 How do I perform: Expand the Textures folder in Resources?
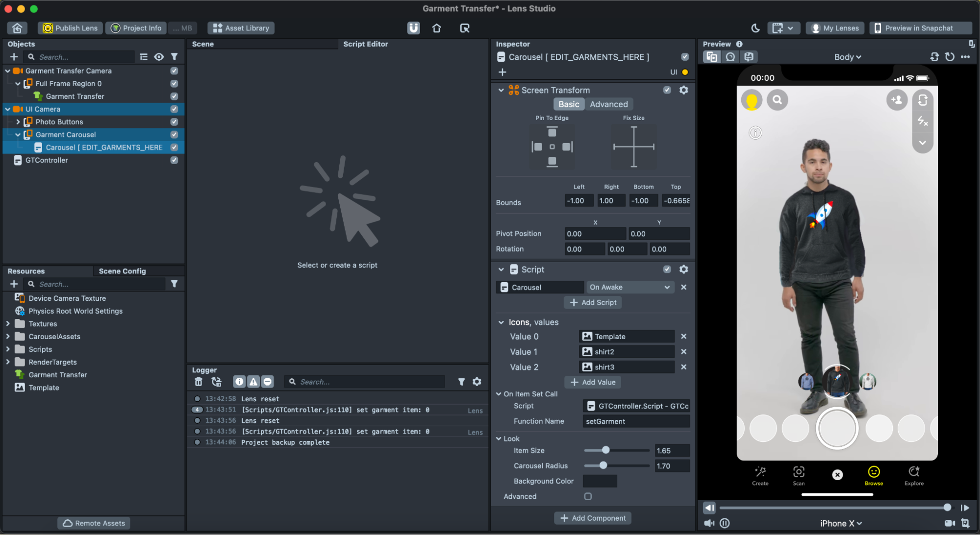point(8,324)
